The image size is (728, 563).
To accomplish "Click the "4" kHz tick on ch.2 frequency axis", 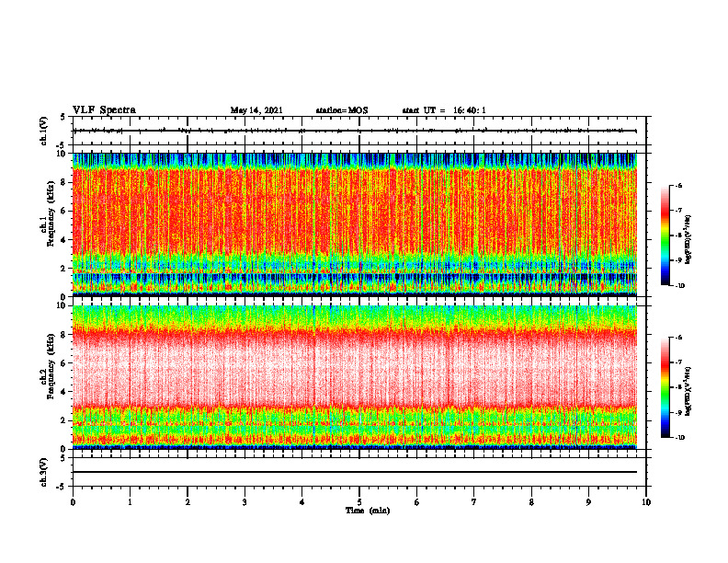I will pos(64,392).
